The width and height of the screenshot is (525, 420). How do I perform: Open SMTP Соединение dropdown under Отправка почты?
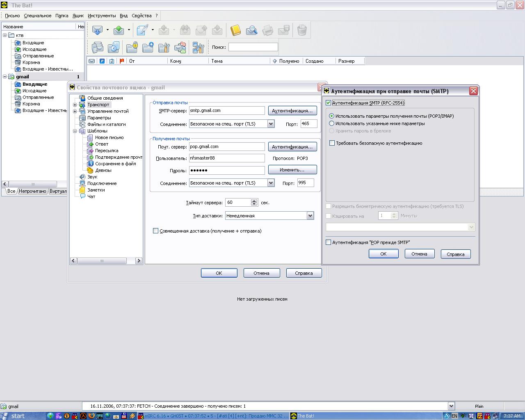(x=271, y=124)
